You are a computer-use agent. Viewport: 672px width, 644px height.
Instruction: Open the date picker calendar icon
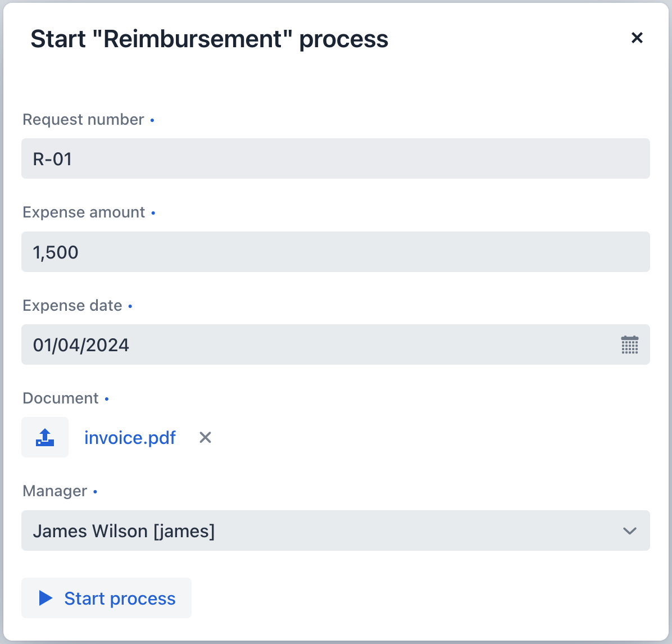629,344
